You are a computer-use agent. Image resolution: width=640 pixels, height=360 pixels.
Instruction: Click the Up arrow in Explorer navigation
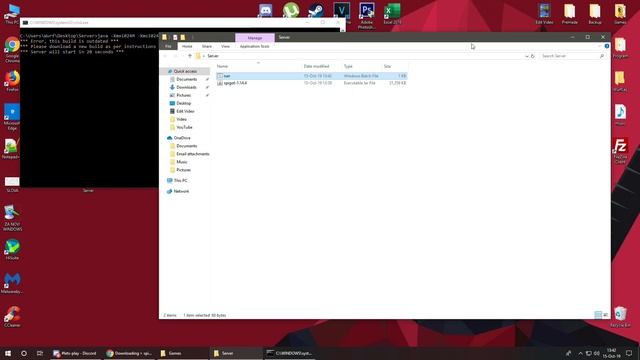coord(190,56)
